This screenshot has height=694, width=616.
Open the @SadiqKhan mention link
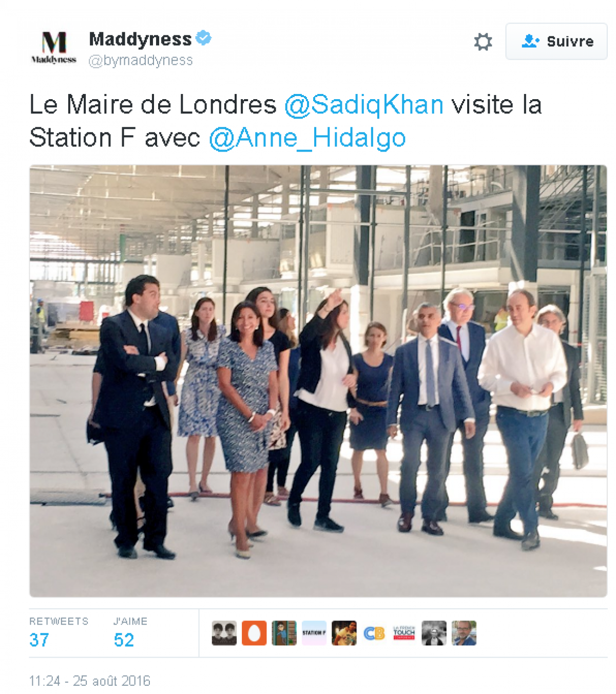tap(364, 104)
